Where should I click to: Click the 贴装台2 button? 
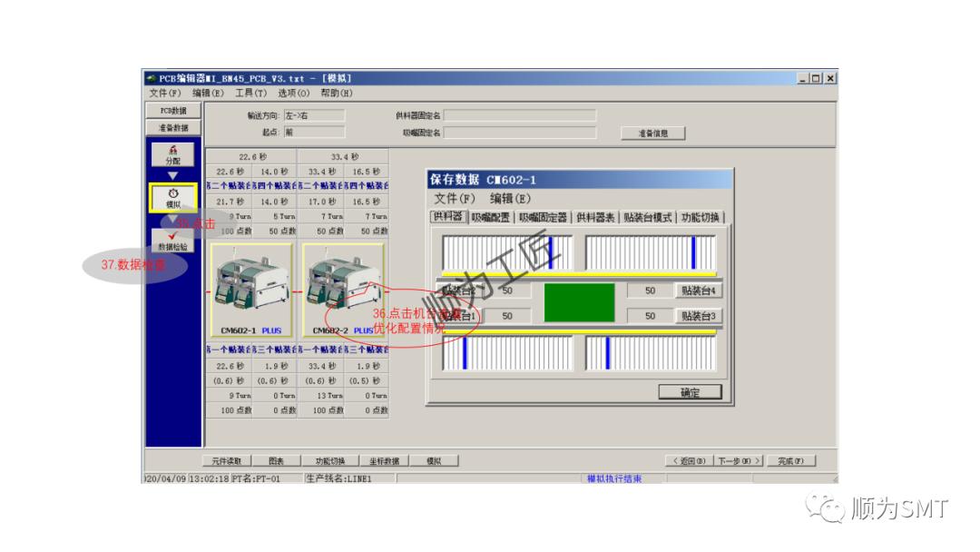[459, 291]
